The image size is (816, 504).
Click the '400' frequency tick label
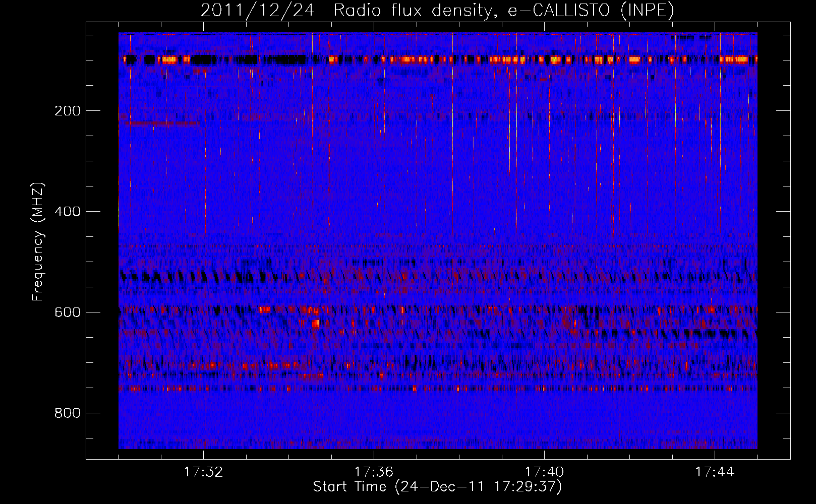(x=68, y=212)
